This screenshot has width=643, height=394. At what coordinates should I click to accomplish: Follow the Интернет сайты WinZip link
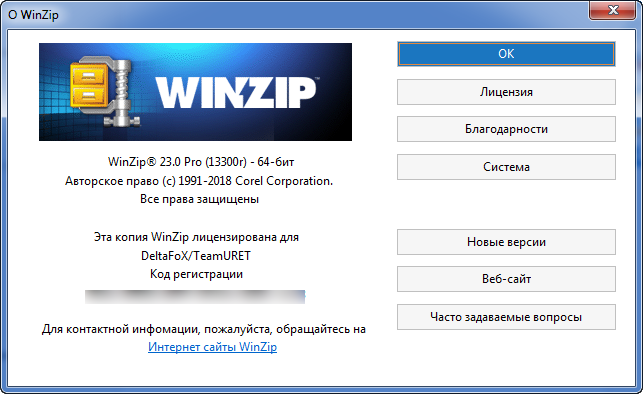(212, 347)
